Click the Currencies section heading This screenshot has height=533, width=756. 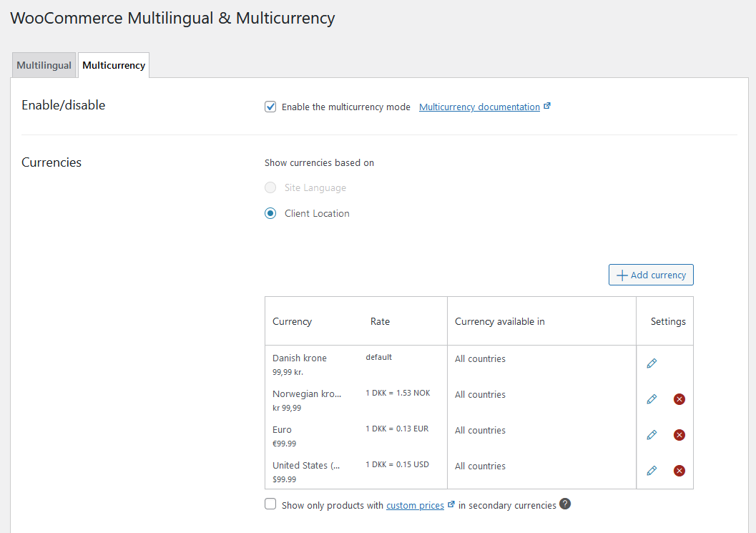[x=51, y=162]
